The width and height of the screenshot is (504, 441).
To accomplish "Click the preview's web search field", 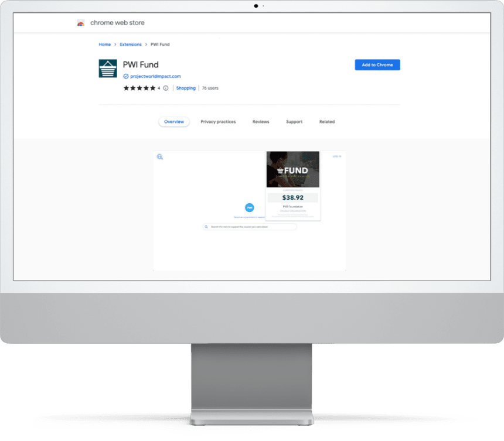I will [x=250, y=227].
